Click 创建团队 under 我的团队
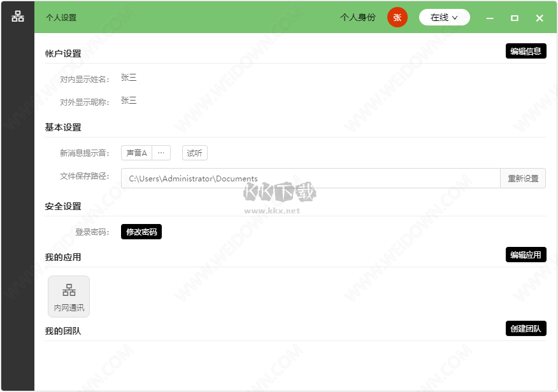The width and height of the screenshot is (558, 392). tap(526, 328)
